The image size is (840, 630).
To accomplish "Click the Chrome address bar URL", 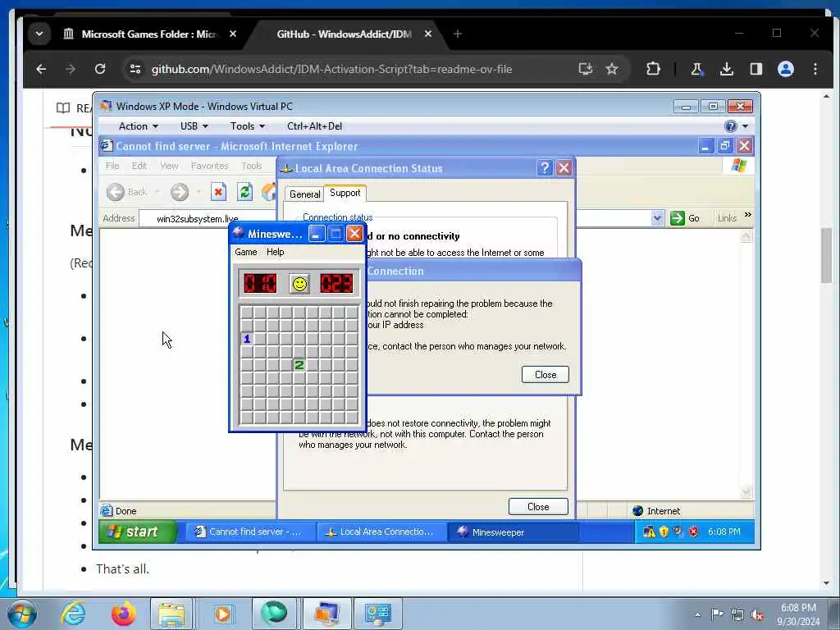I will click(x=331, y=69).
